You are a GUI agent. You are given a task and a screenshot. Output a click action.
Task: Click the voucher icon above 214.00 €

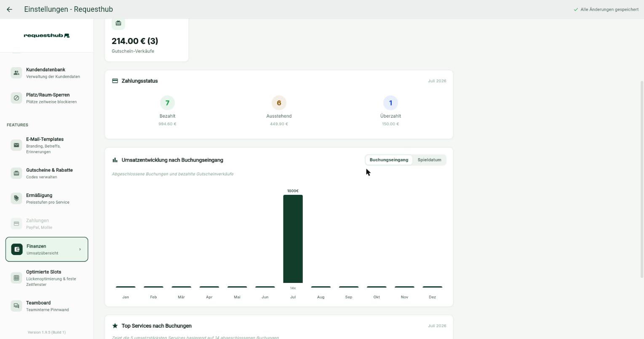118,23
